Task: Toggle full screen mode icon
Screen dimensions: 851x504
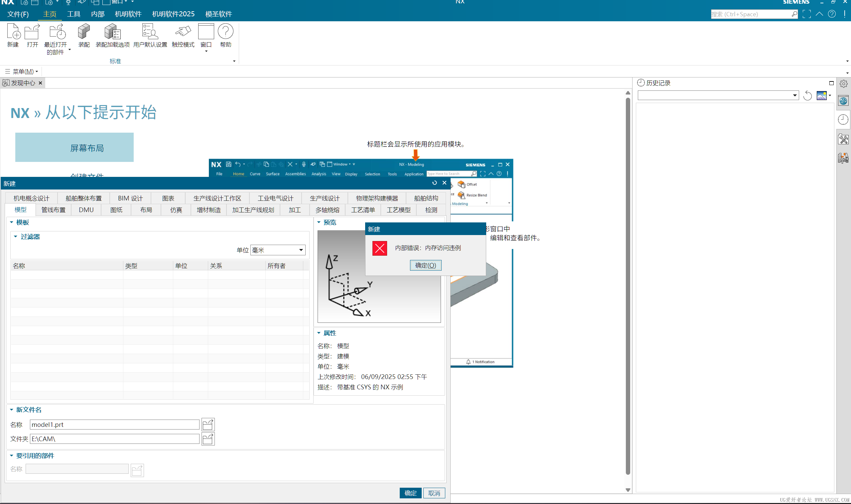Action: pos(806,14)
